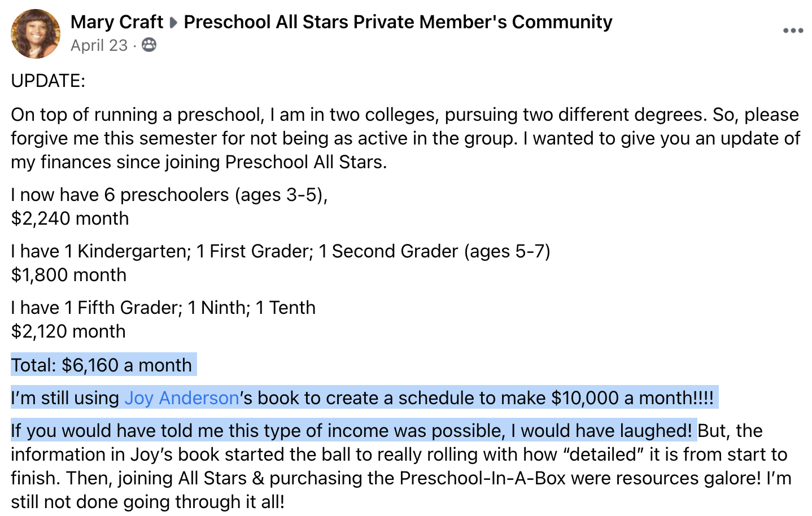The image size is (812, 516).
Task: Follow the Joy Anderson tagged link
Action: [x=181, y=398]
